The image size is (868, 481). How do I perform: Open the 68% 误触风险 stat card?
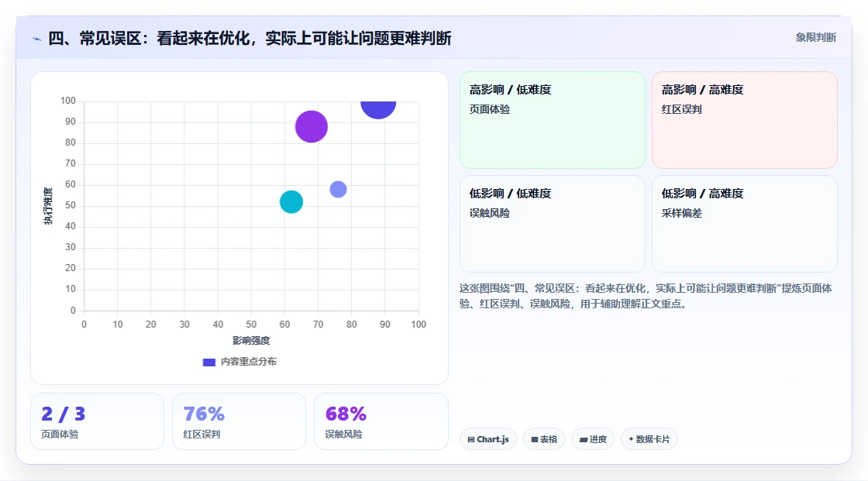click(381, 421)
